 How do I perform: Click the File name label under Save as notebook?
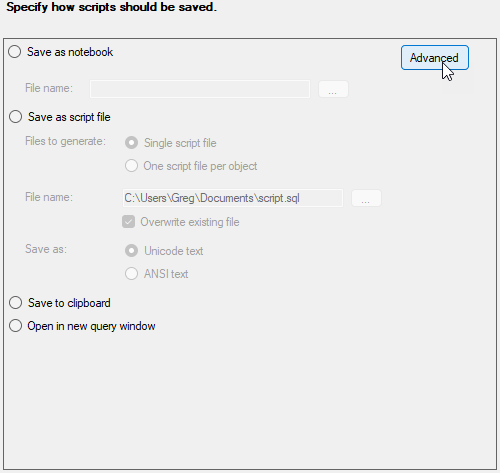49,88
